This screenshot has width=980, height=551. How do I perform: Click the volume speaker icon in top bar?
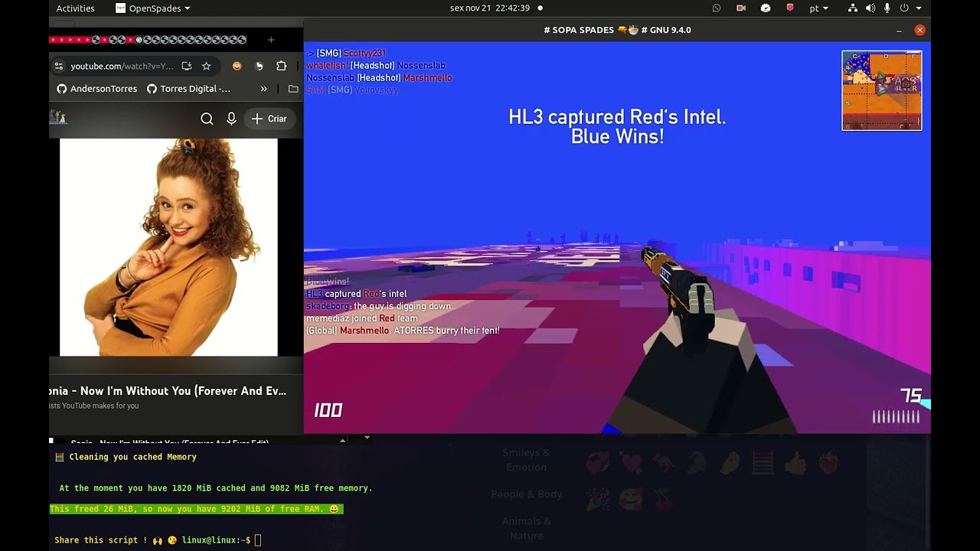coord(871,8)
